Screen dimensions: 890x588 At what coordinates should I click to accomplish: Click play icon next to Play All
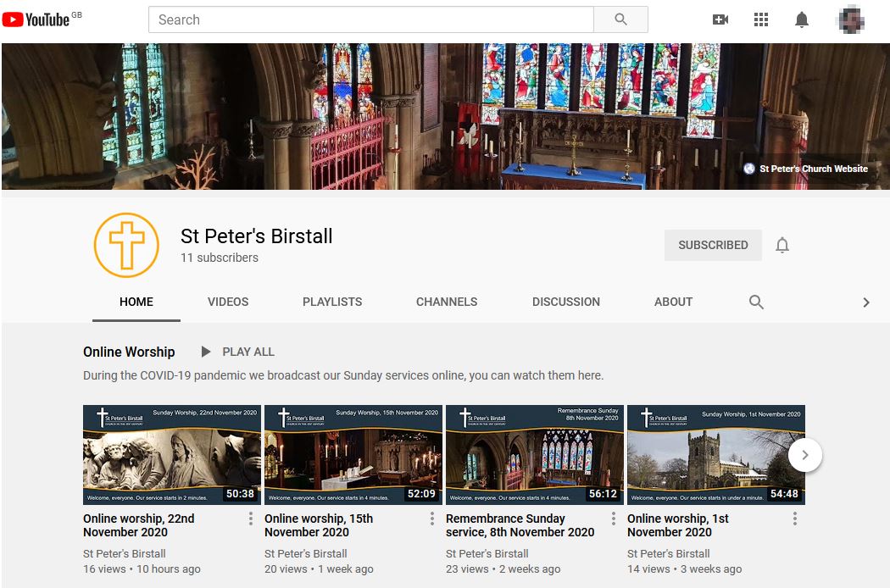coord(206,352)
